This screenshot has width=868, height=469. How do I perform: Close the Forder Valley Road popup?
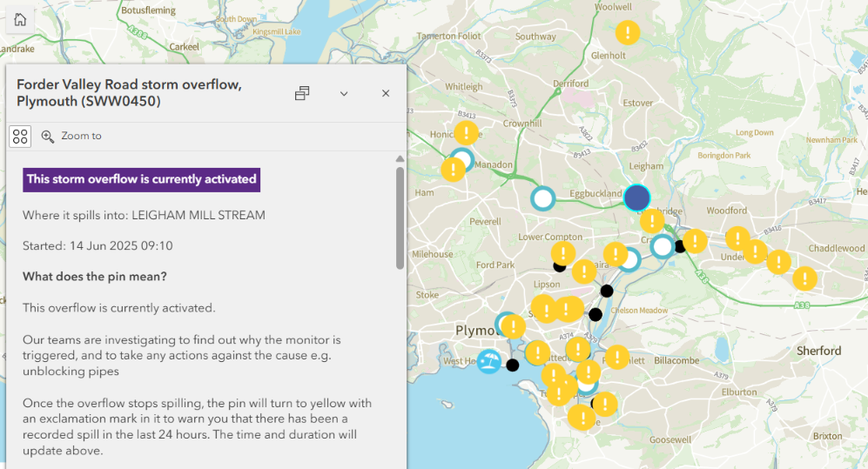(386, 93)
